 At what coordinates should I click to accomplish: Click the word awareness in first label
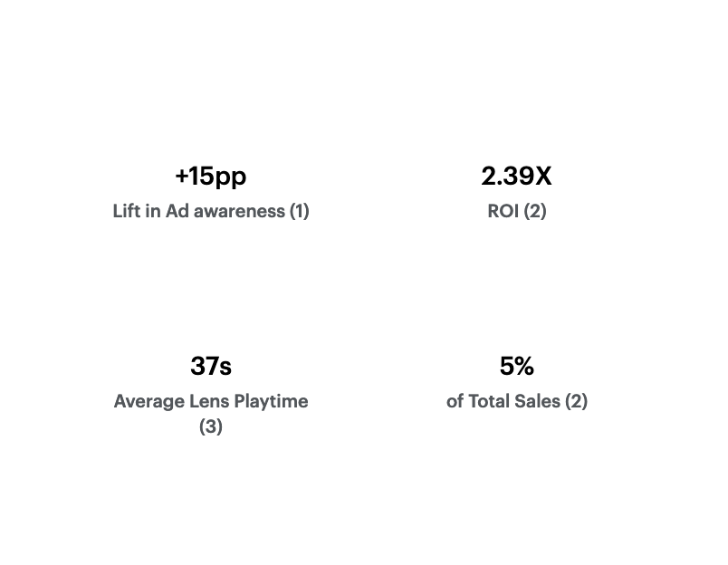(239, 212)
